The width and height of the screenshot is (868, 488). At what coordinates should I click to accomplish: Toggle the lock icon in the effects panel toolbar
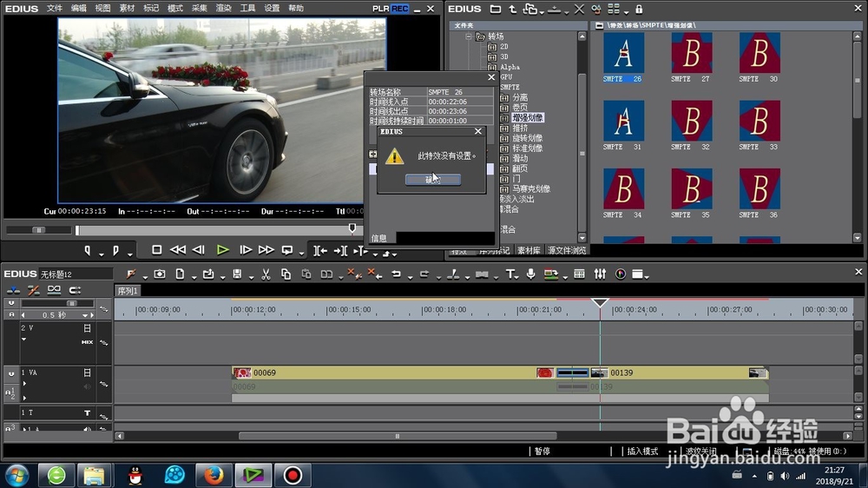[639, 9]
